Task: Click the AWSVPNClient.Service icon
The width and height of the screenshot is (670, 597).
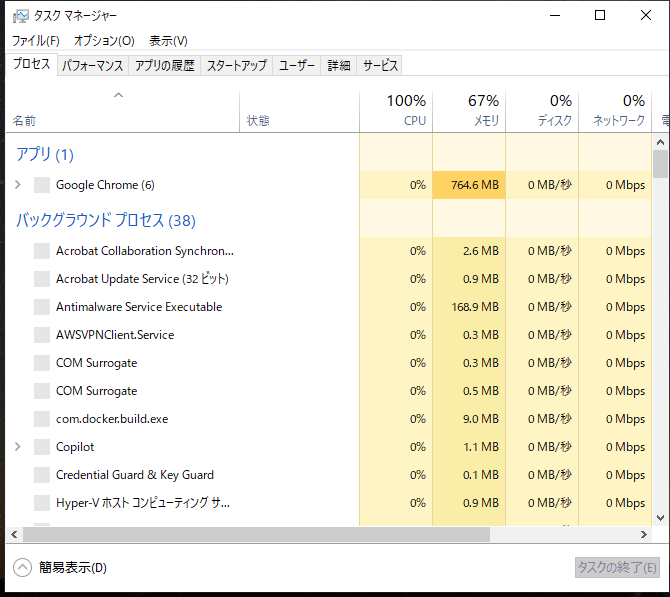Action: point(41,335)
